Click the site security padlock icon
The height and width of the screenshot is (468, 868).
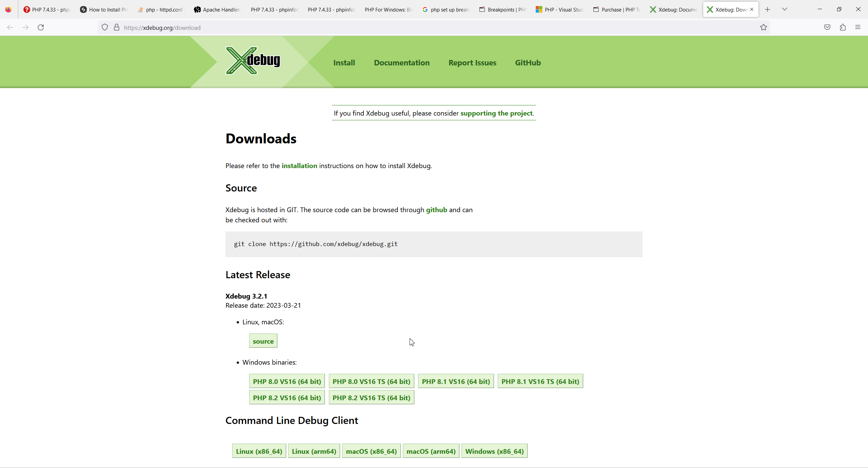click(x=117, y=27)
